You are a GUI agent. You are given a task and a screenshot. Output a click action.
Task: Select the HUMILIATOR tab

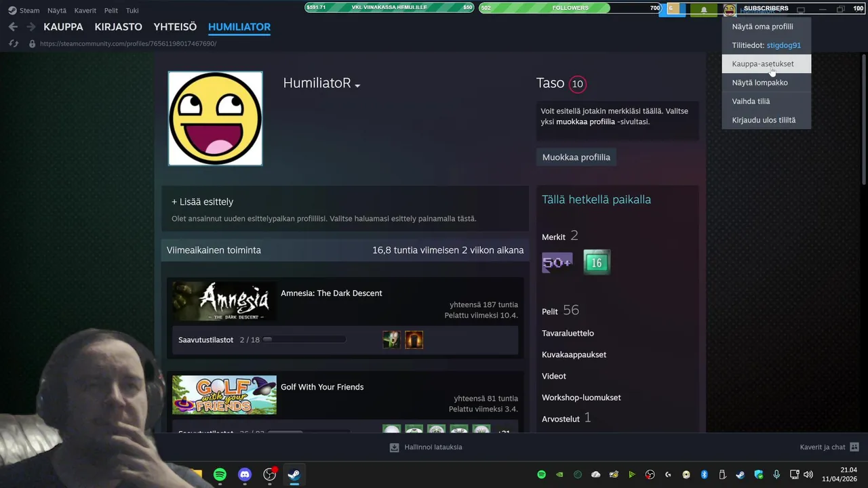(x=239, y=27)
